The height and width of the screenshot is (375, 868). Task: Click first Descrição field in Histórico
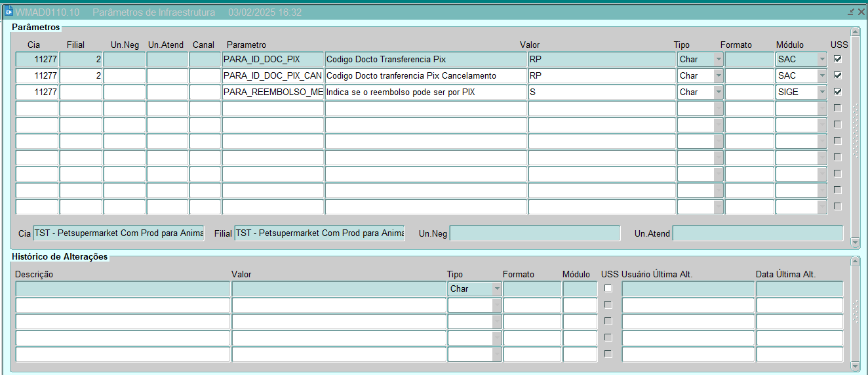[x=123, y=288]
